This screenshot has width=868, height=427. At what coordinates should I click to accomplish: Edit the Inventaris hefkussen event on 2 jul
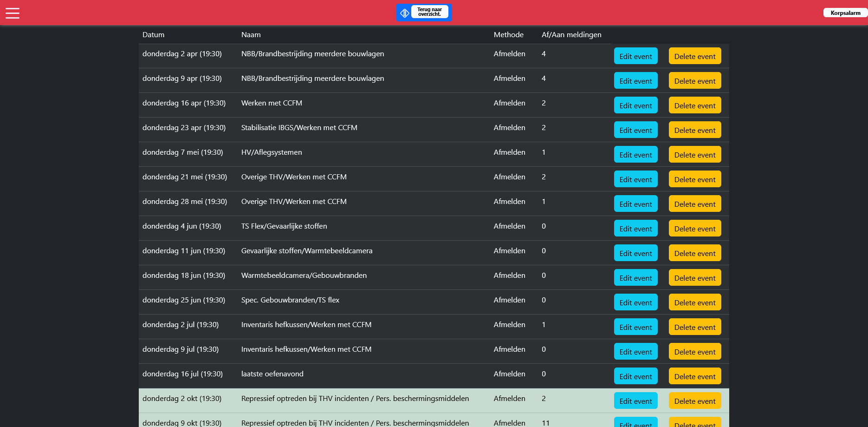(635, 327)
